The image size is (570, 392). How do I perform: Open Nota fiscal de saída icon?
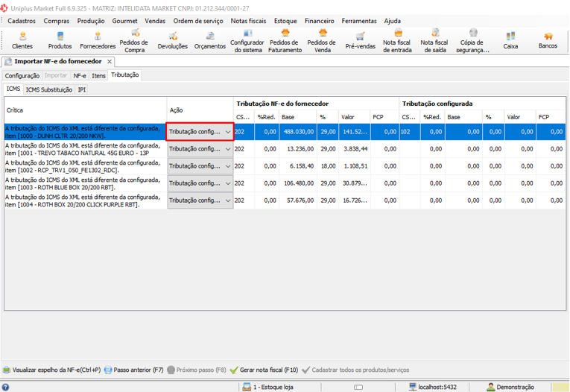coord(435,41)
